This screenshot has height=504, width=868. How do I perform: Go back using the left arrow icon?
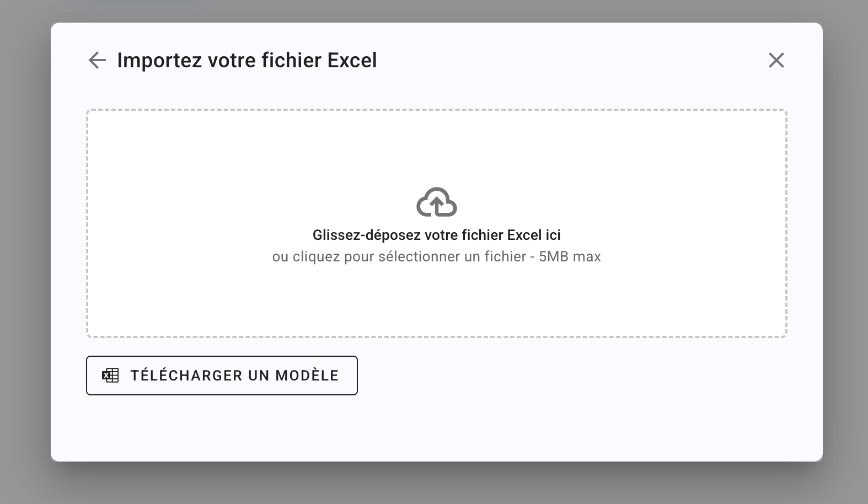[97, 60]
